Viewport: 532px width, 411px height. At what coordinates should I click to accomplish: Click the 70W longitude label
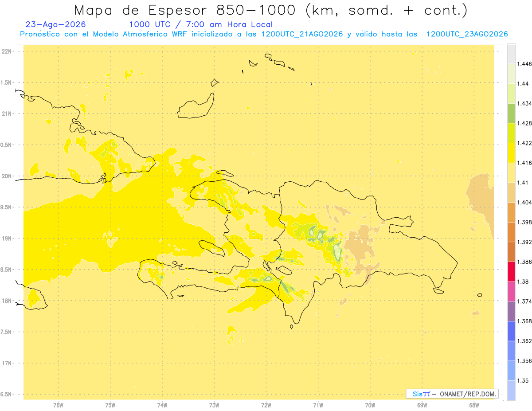370,405
